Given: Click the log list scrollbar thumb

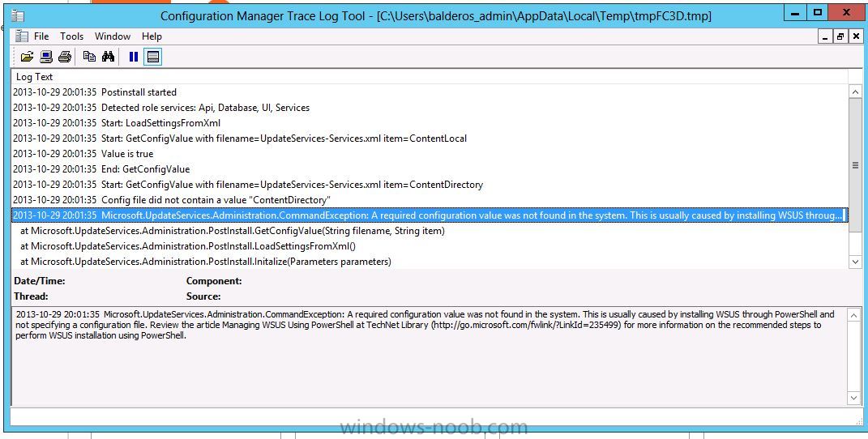Looking at the screenshot, I should tap(855, 166).
